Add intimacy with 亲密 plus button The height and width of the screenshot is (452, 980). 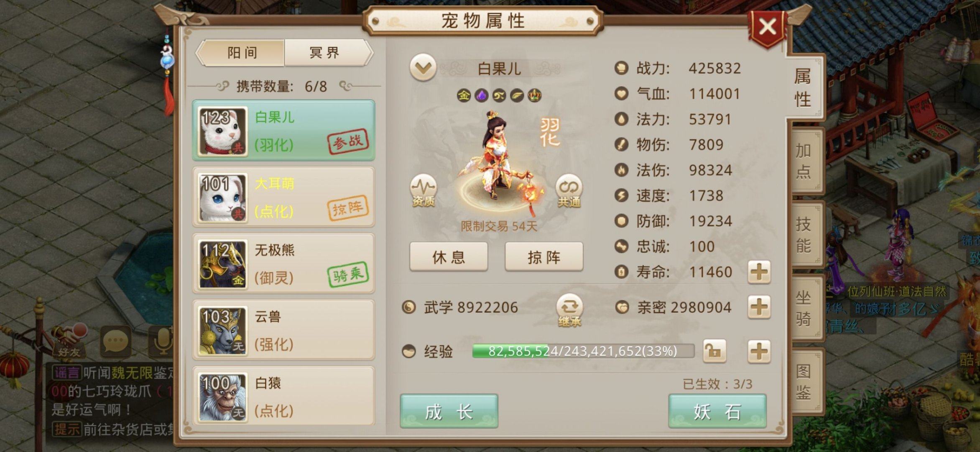(x=759, y=307)
